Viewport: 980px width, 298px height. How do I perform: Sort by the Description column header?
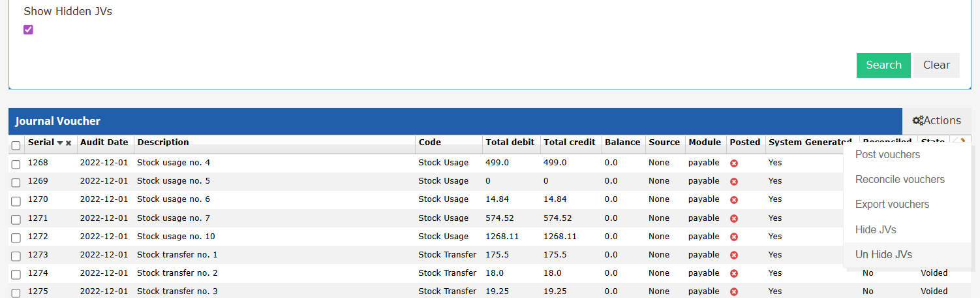coord(163,142)
